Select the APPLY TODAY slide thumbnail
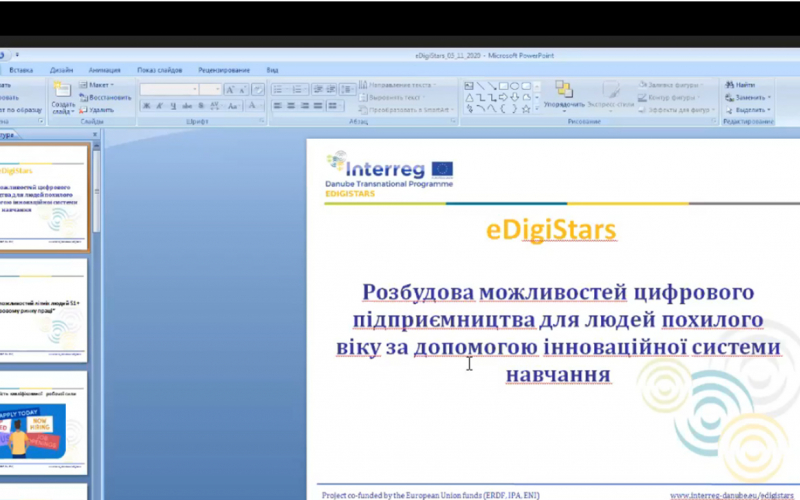Screen dimensions: 800x500 pos(43,422)
